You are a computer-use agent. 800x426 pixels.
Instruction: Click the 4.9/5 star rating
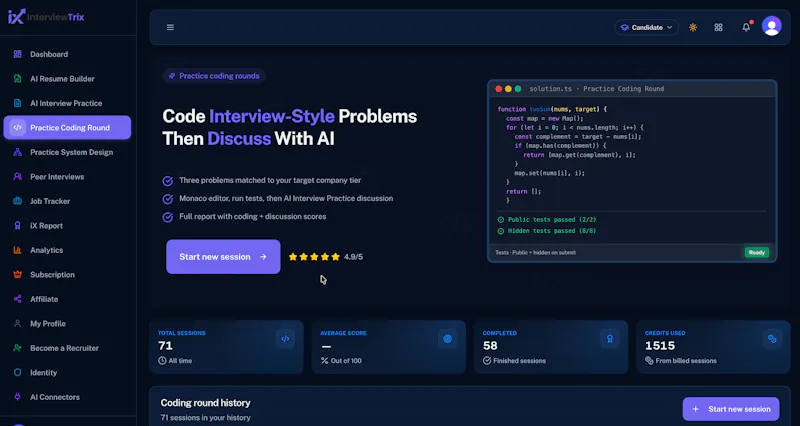click(x=326, y=257)
